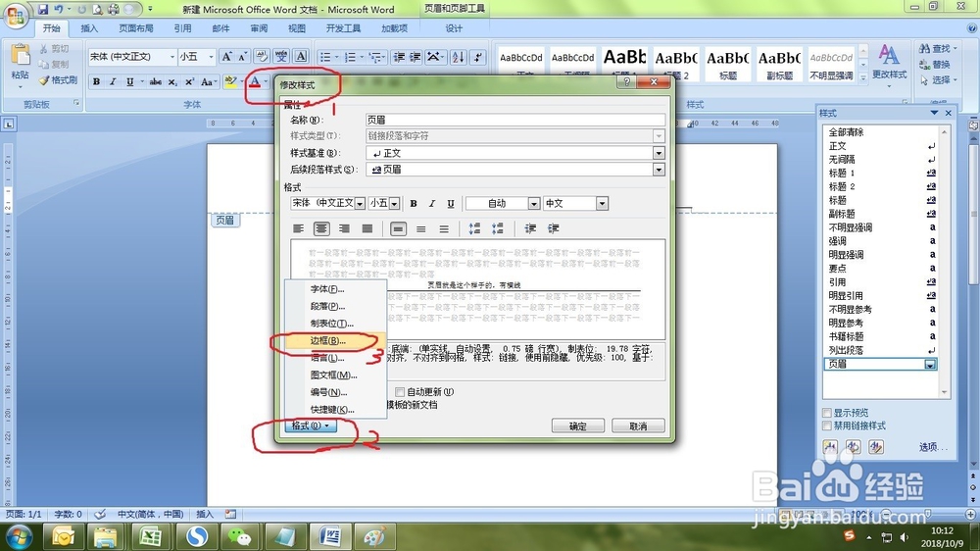This screenshot has height=551, width=980.
Task: Click the bullet list icon
Action: click(325, 57)
